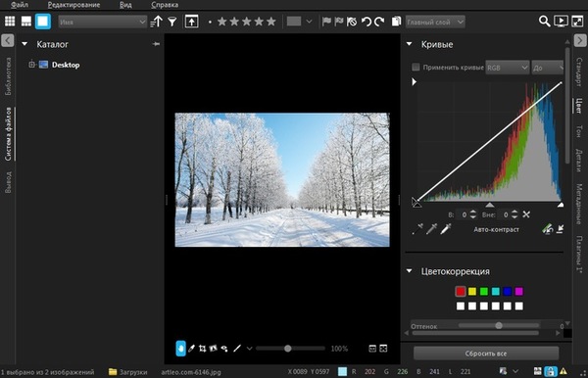
Task: Click the filter funnel icon
Action: click(172, 22)
